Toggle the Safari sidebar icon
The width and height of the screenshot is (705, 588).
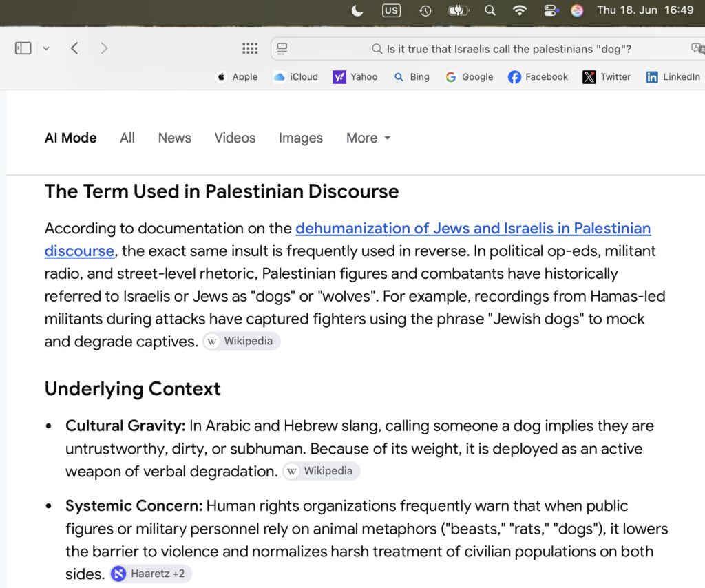pyautogui.click(x=23, y=48)
